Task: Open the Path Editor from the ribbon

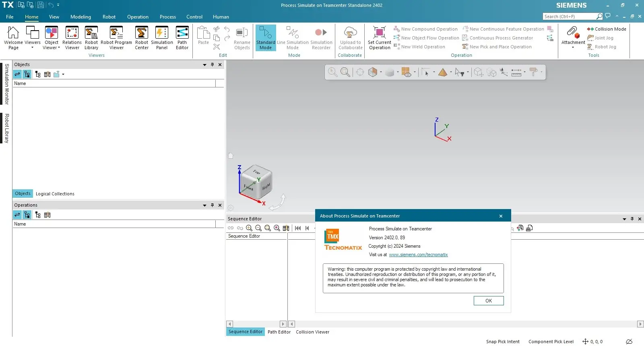Action: pyautogui.click(x=182, y=38)
